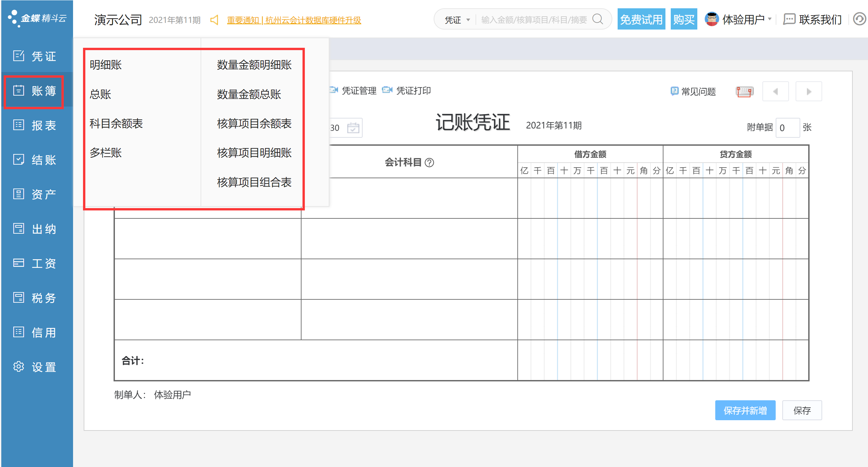The height and width of the screenshot is (467, 868).
Task: Open 科目余额表 from ledger menu
Action: (x=116, y=123)
